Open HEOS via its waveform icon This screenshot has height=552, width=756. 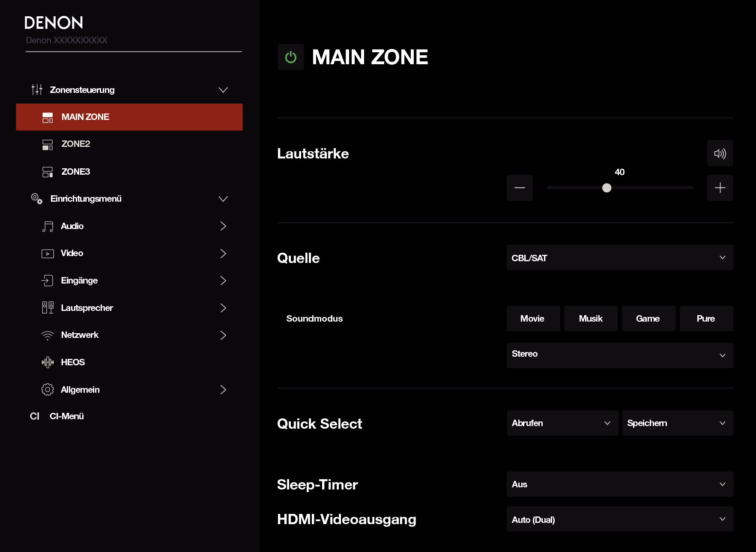pos(48,362)
